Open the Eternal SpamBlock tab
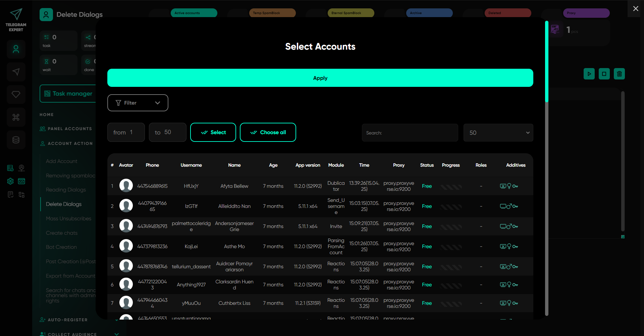The image size is (644, 336). pos(350,13)
